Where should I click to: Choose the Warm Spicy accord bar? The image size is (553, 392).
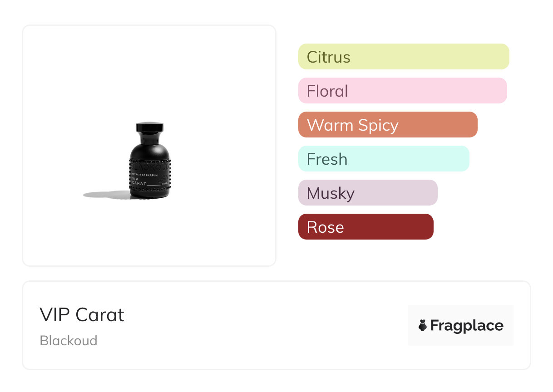pos(388,125)
